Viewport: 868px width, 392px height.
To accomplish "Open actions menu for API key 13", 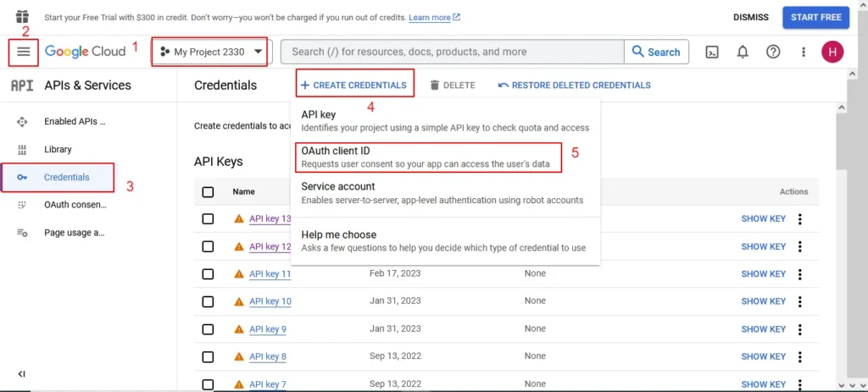I will (x=800, y=219).
